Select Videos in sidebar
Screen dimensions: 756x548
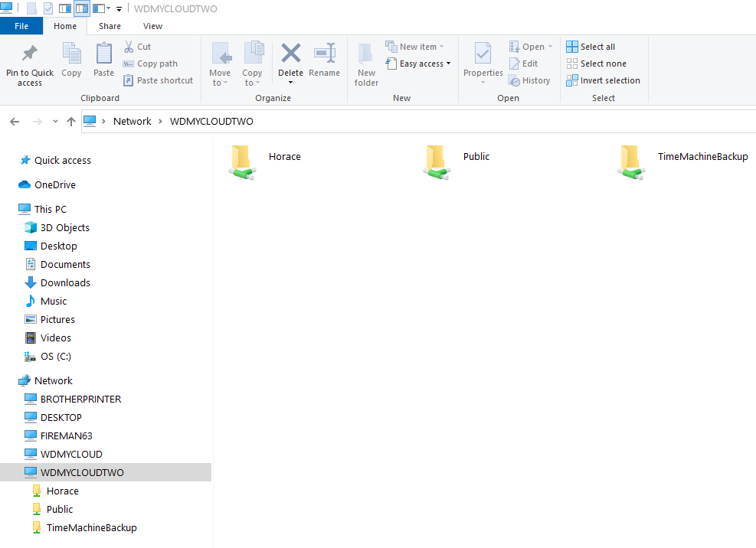tap(55, 338)
